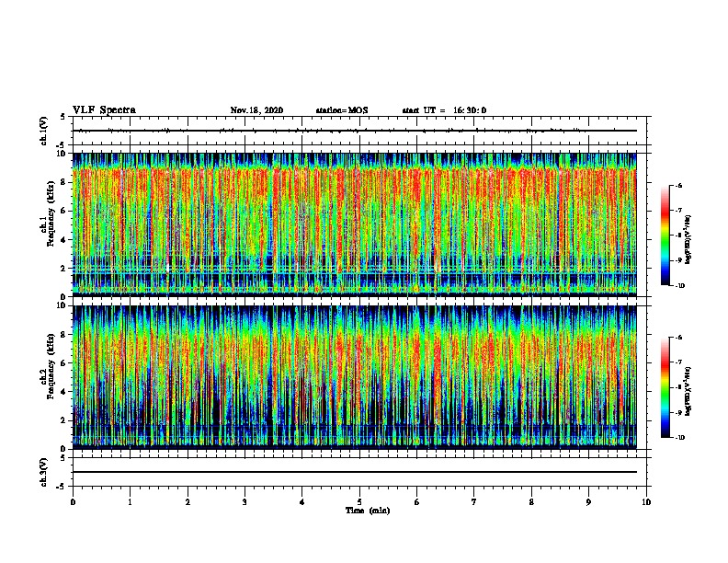
Task: Click the "ch.3(V)" axis label
Action: click(43, 472)
